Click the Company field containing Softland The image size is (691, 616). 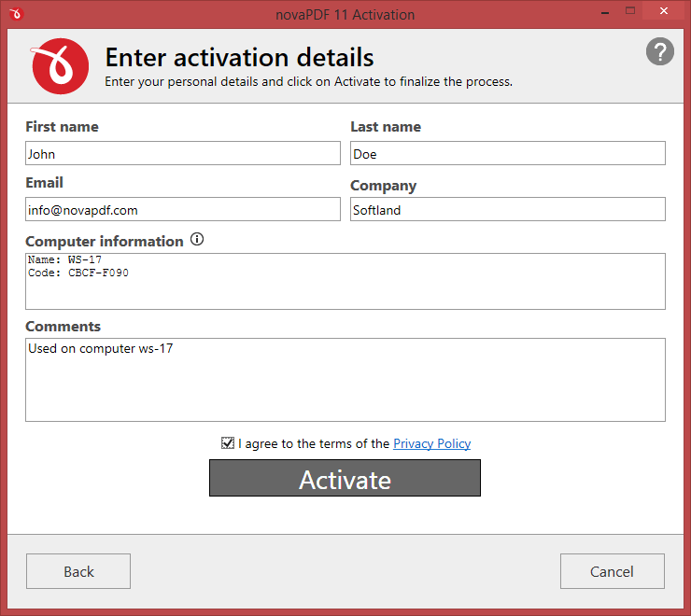[508, 209]
